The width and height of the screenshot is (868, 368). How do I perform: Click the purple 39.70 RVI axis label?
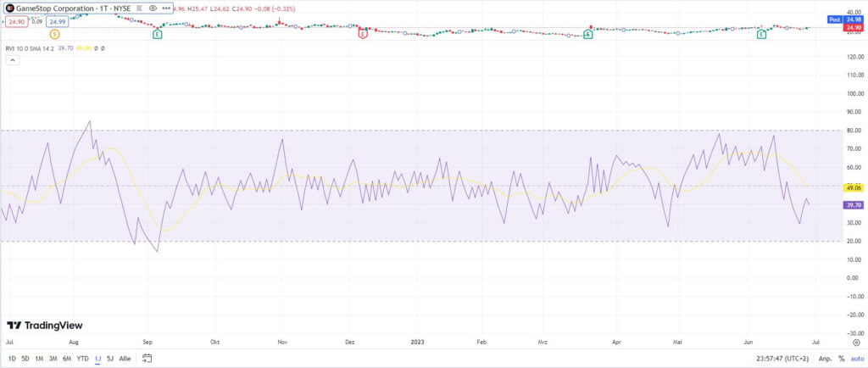853,204
